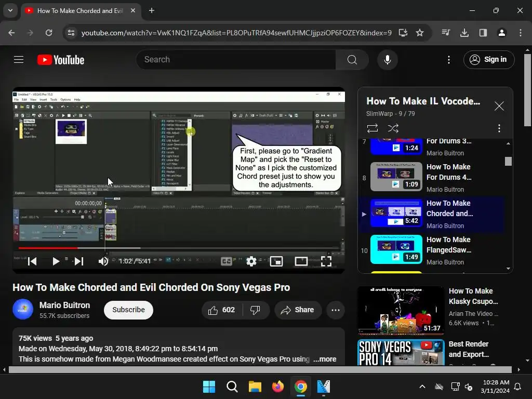Enter full screen mode
This screenshot has width=532, height=399.
[x=326, y=261]
